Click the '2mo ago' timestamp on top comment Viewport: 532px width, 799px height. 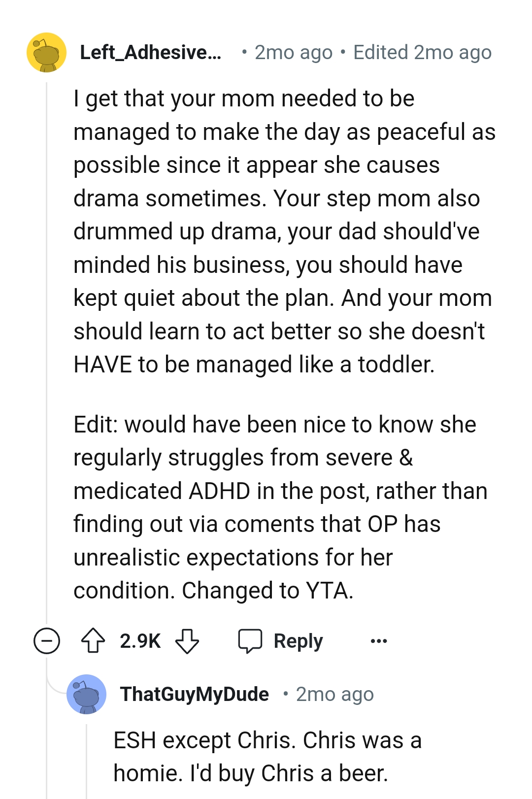pyautogui.click(x=293, y=52)
